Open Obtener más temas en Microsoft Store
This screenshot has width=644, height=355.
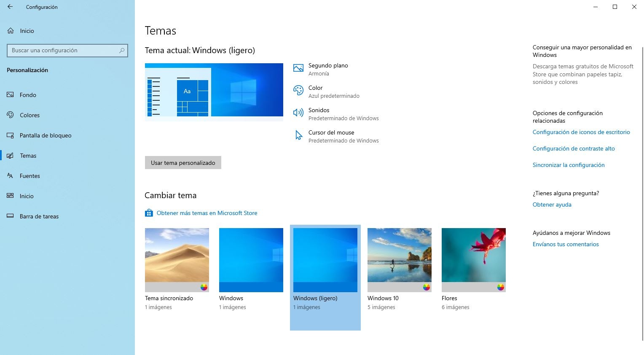207,213
